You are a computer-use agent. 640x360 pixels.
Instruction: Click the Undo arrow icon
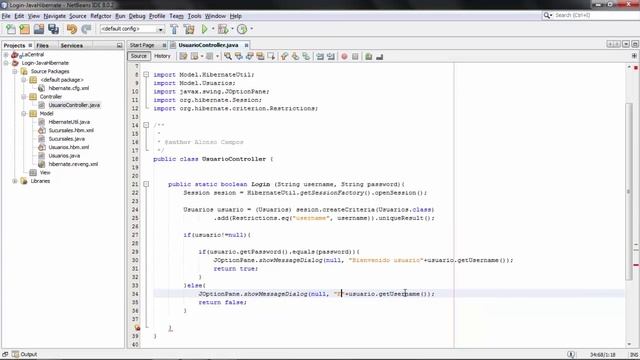point(72,29)
